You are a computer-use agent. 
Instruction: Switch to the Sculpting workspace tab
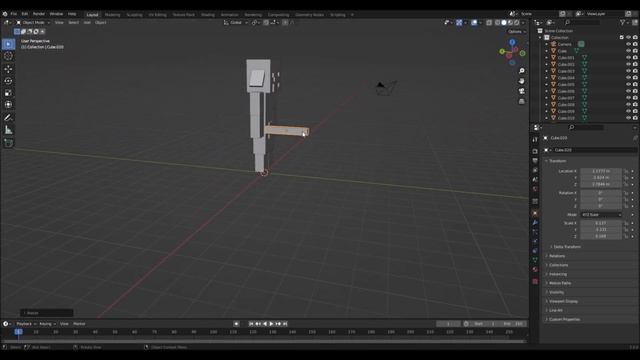point(134,15)
